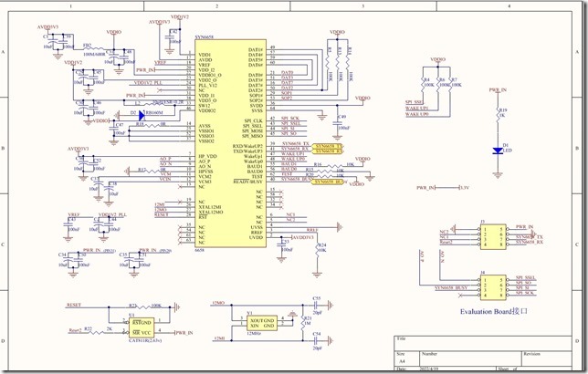Click the 'CAT811R(2.63v)' part label
This screenshot has width=588, height=374.
pyautogui.click(x=145, y=341)
